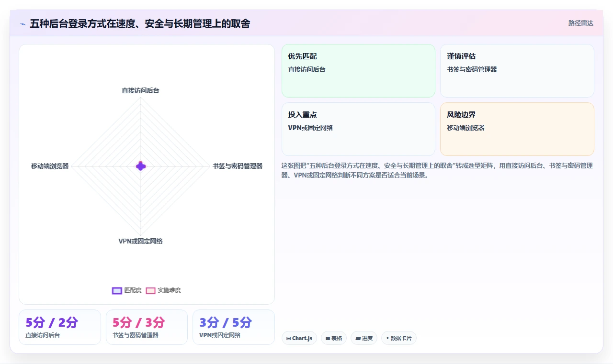The width and height of the screenshot is (613, 364).
Task: Click the description paragraph starting 这张图把
Action: click(437, 170)
